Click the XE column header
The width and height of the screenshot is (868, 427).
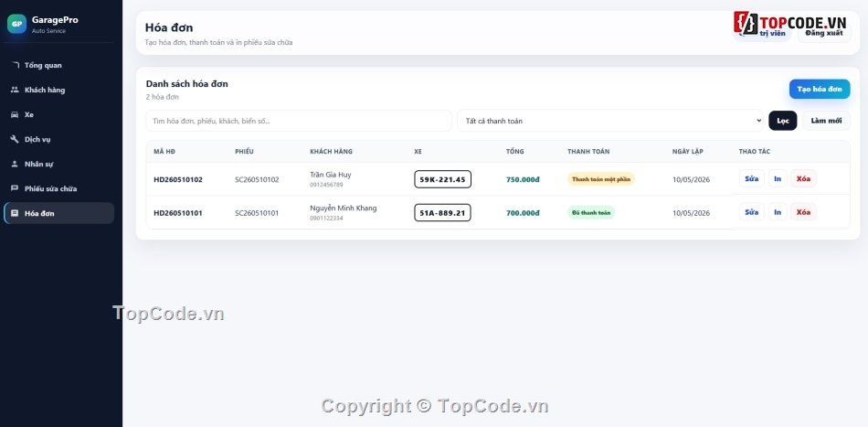tap(418, 151)
